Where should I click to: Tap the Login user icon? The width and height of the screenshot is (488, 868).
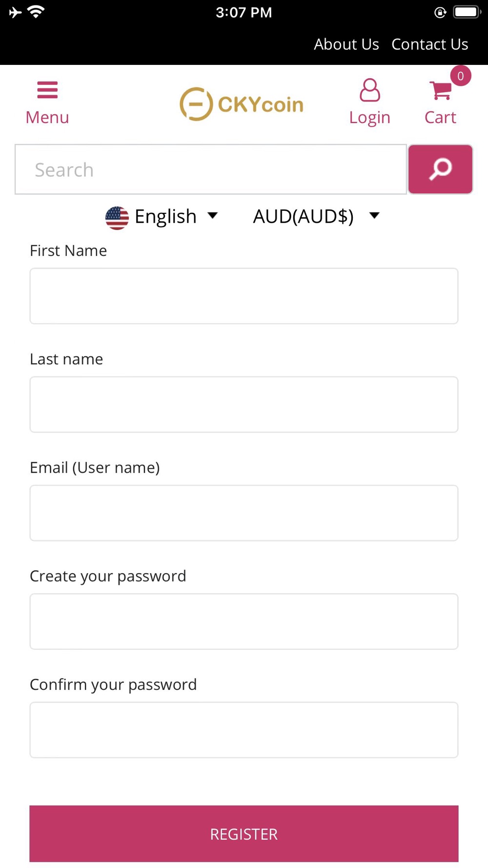click(370, 90)
